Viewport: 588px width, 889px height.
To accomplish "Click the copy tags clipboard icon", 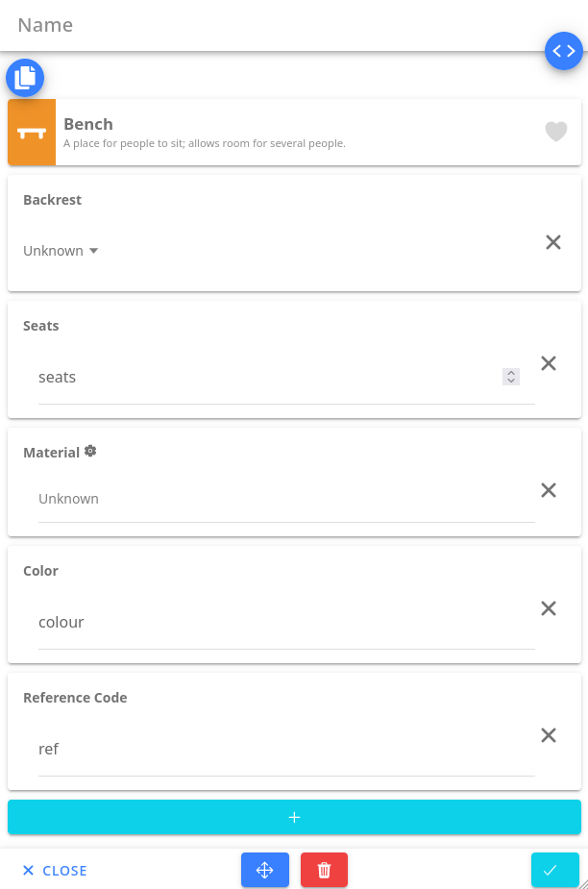I will pyautogui.click(x=25, y=77).
